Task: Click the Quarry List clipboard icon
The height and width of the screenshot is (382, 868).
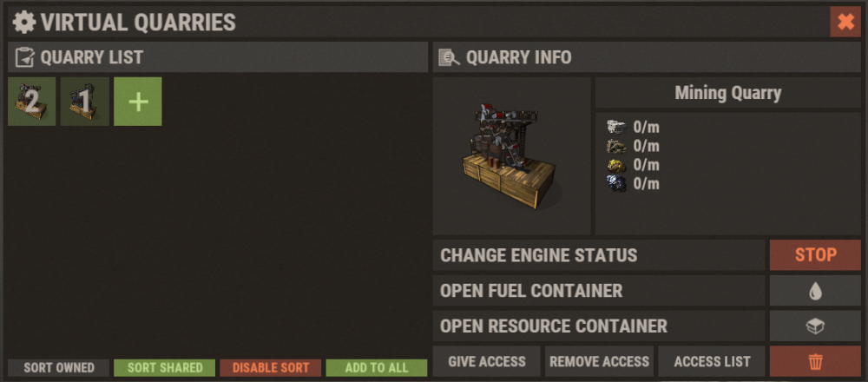Action: click(x=25, y=57)
